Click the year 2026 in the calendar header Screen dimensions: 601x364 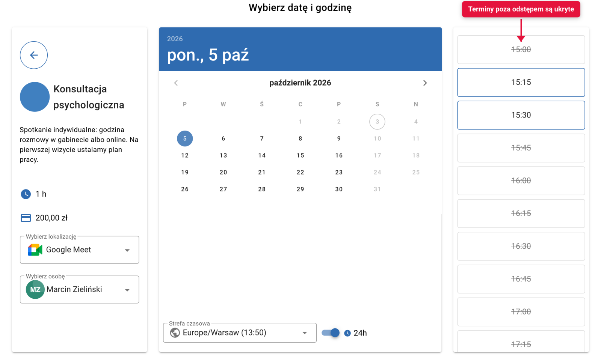click(x=175, y=39)
